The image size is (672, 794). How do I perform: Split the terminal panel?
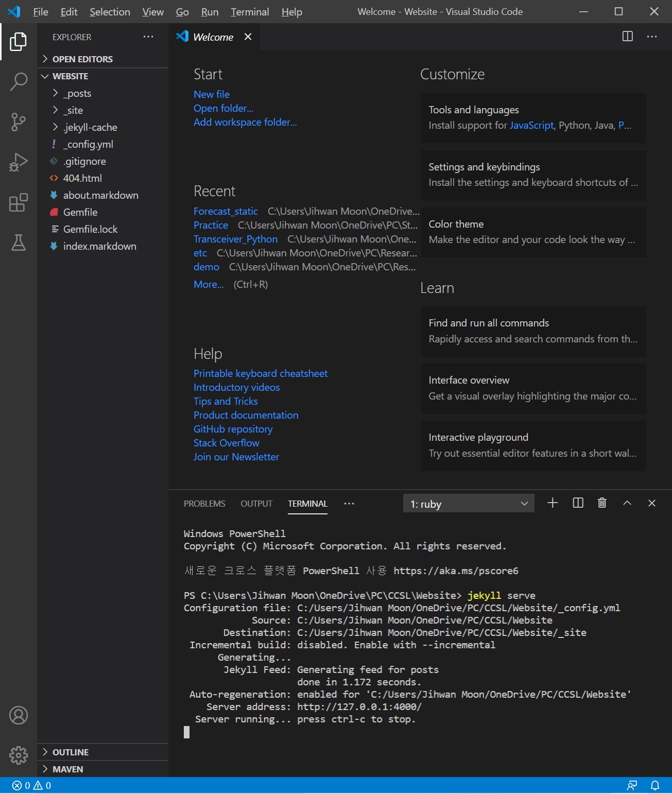[x=578, y=503]
